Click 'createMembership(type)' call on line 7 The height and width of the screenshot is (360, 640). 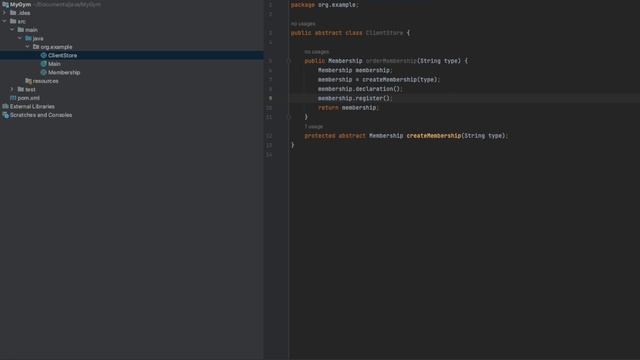point(400,80)
